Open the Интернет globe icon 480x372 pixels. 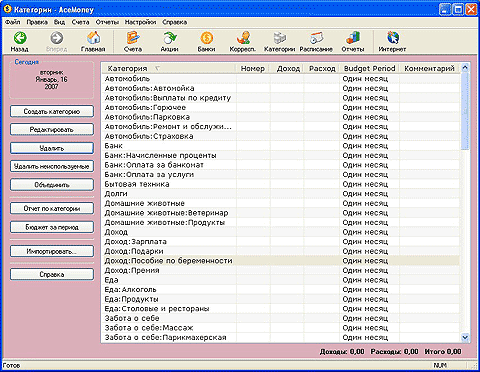coord(392,41)
